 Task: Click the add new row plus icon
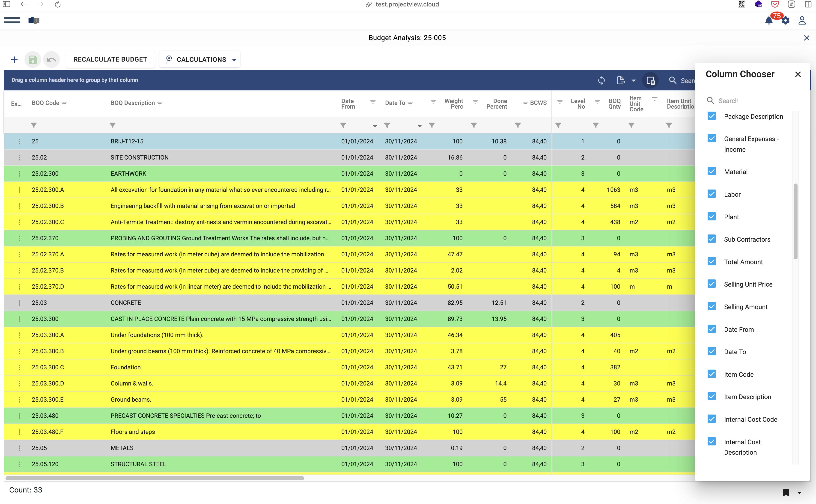(x=14, y=60)
